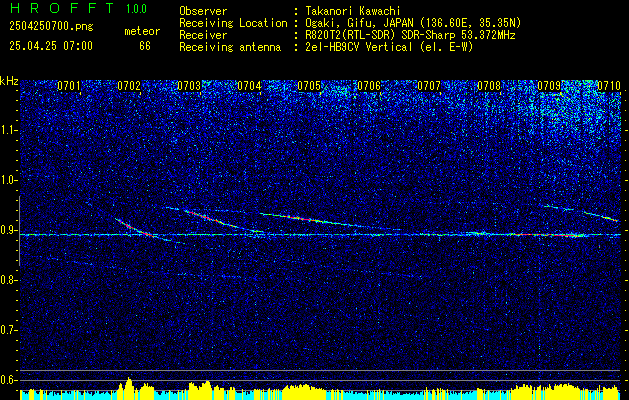Image resolution: width=629 pixels, height=400 pixels.
Task: Click the receiver text R820T2(RTL-SDR) SDR-Sharp 53.372MHz
Action: [410, 35]
